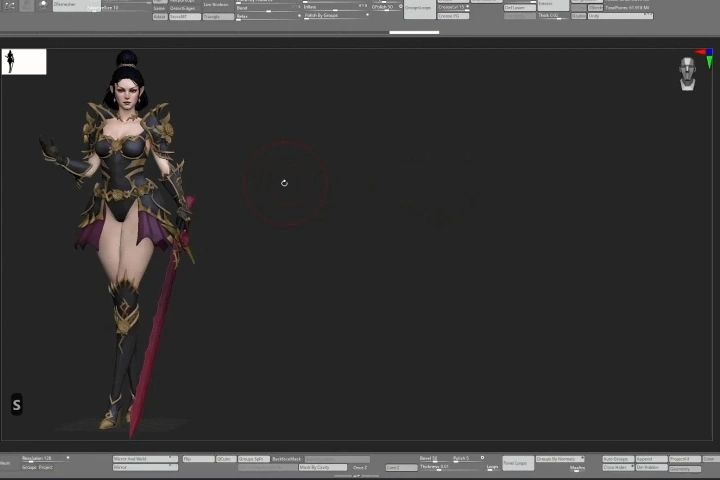Image resolution: width=720 pixels, height=480 pixels.
Task: Adjust the QPolish 50 slider
Action: coord(387,7)
